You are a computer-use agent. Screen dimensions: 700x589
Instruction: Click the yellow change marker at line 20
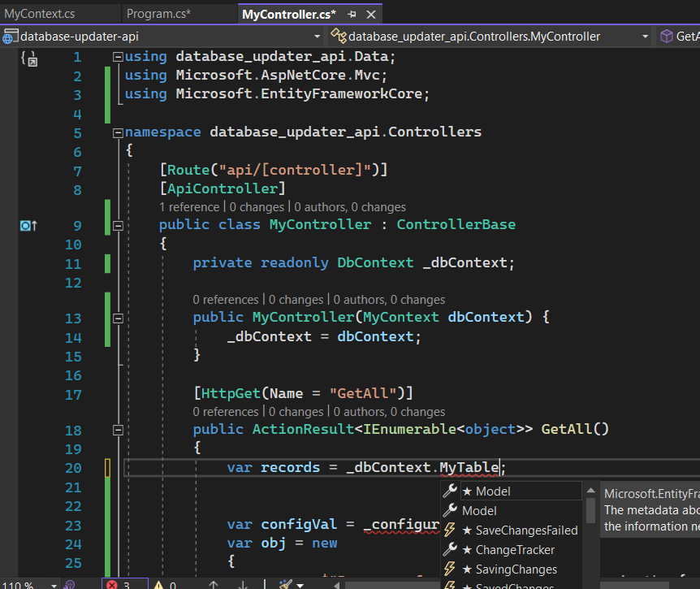point(107,468)
